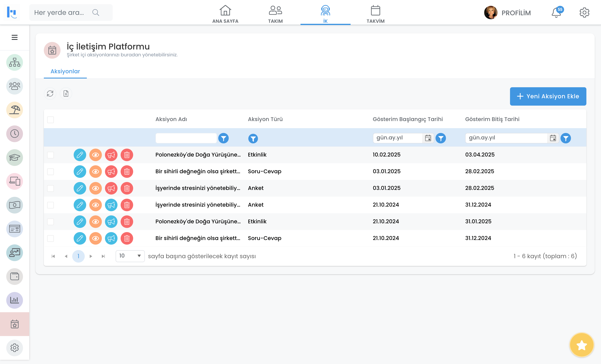The width and height of the screenshot is (601, 364).
Task: Delete the last Soru-Cevap action row
Action: point(127,238)
